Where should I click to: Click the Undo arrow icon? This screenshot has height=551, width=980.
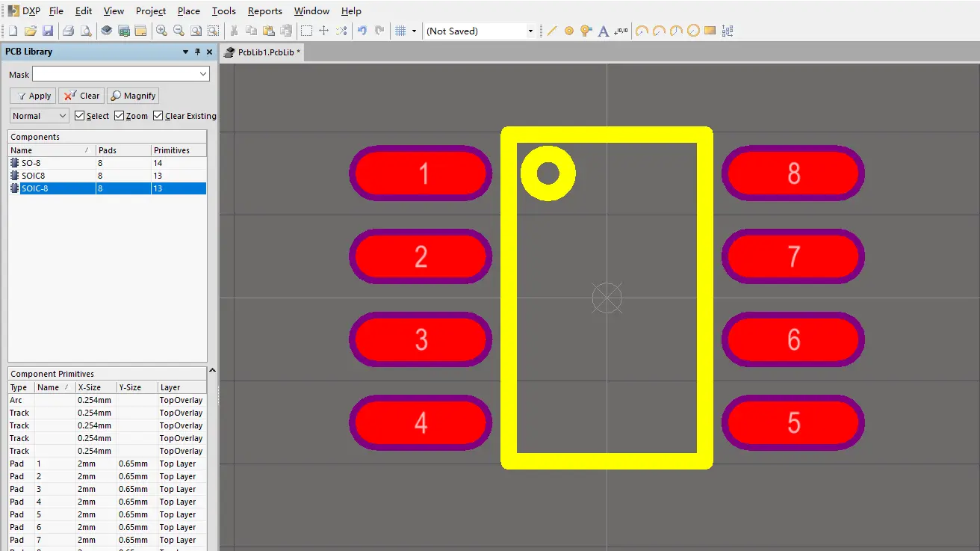tap(362, 31)
